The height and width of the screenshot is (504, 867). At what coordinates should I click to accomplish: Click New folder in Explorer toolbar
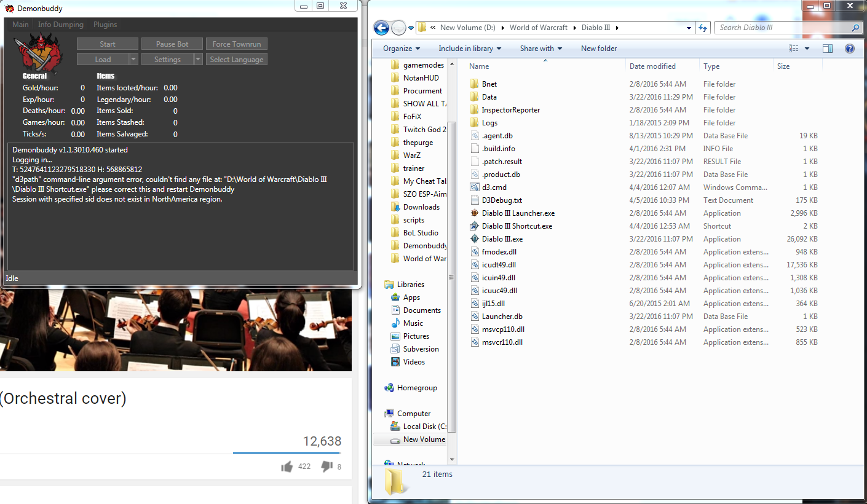599,49
